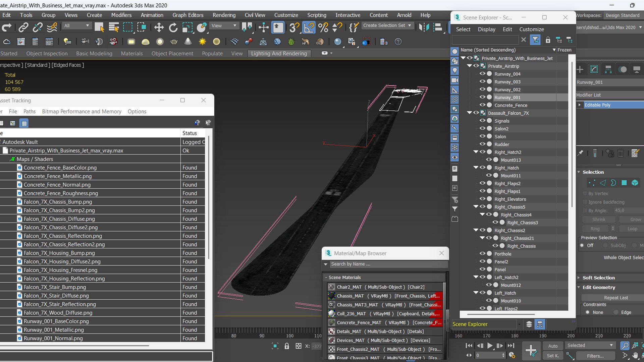Select the Off preview selection radio
This screenshot has width=644, height=362.
(x=582, y=245)
